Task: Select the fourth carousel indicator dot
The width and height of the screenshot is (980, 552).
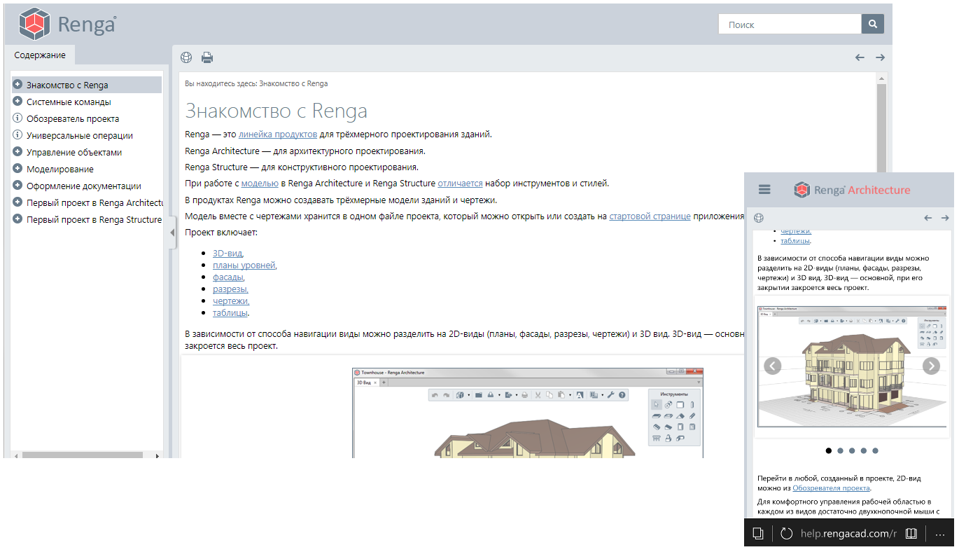Action: point(864,451)
